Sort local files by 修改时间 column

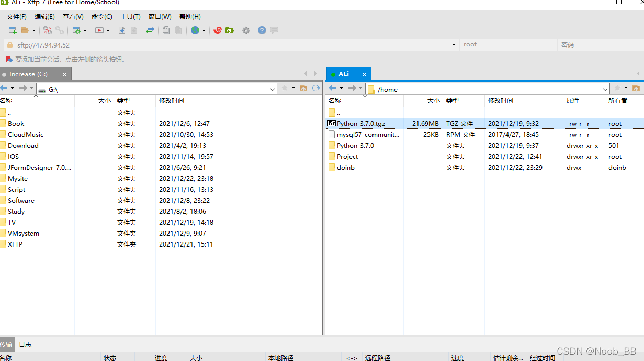click(195, 101)
